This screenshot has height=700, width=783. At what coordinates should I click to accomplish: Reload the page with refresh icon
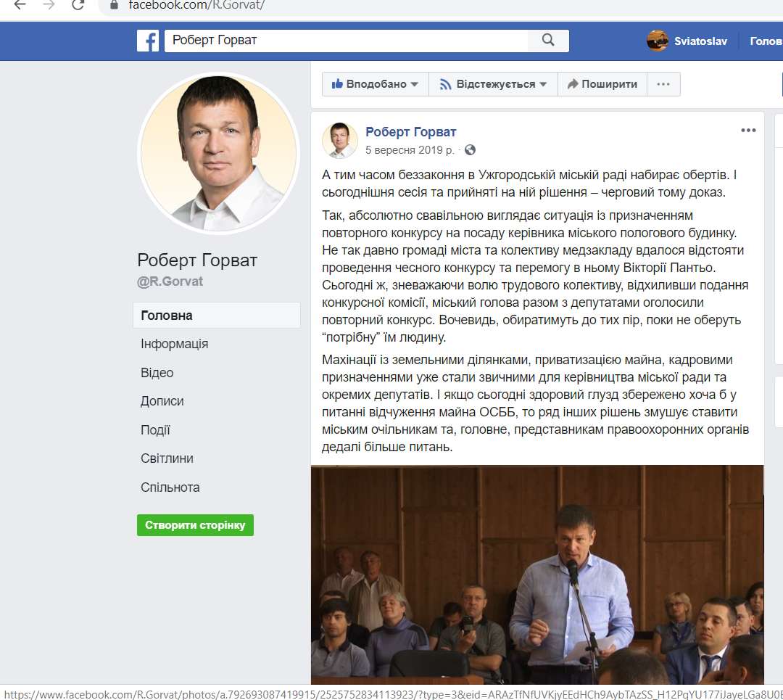pyautogui.click(x=78, y=6)
